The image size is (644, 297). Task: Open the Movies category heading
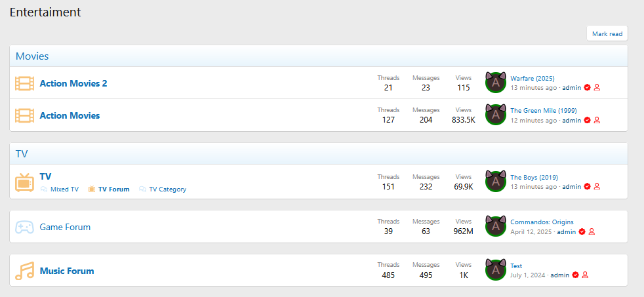pyautogui.click(x=32, y=56)
